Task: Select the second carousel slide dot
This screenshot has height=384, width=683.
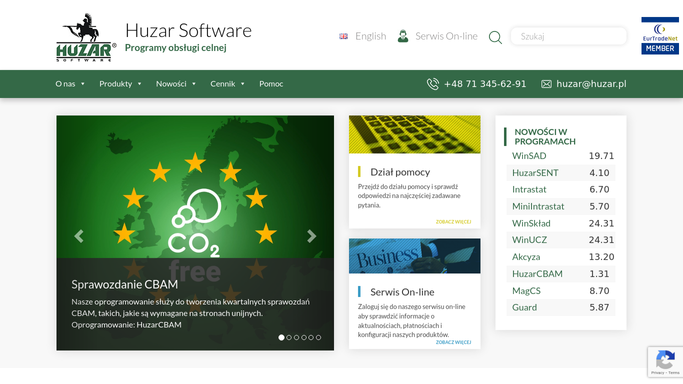Action: pyautogui.click(x=289, y=337)
